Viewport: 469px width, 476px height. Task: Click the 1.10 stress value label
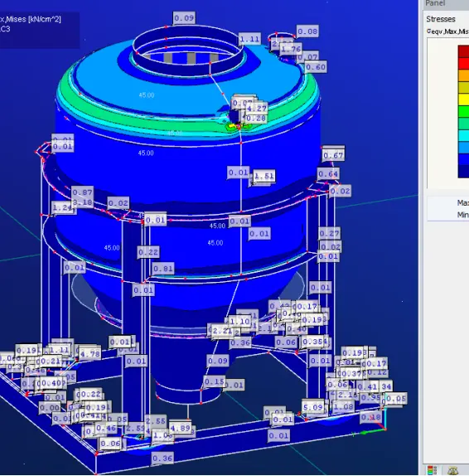(239, 322)
